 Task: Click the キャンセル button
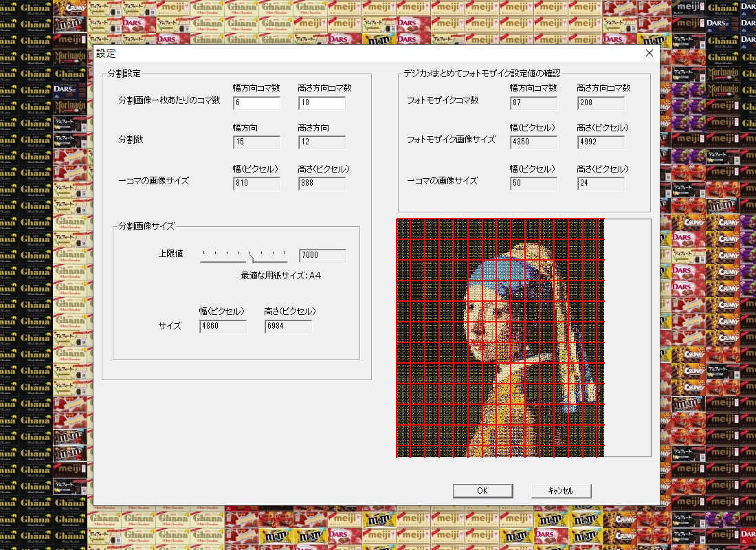click(x=561, y=491)
